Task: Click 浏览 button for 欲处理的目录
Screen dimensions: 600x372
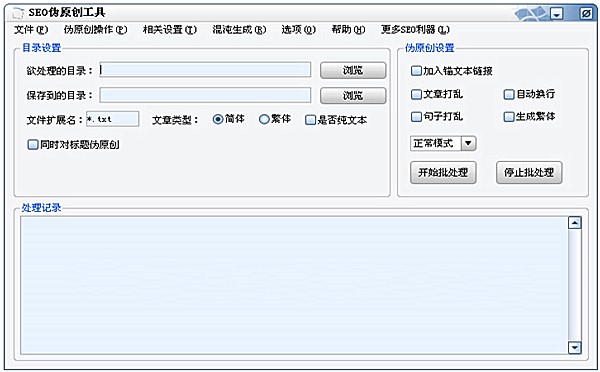Action: tap(353, 70)
